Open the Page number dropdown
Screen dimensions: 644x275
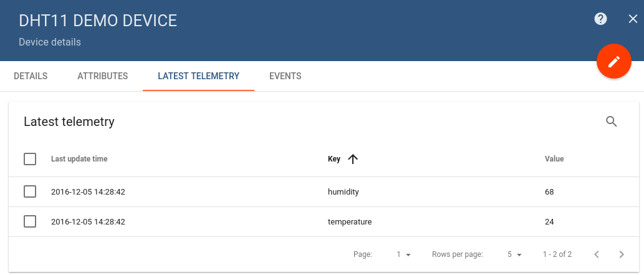403,254
